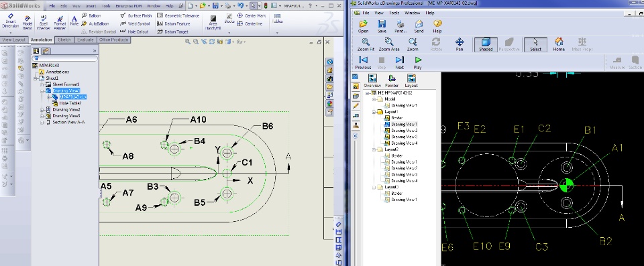The width and height of the screenshot is (644, 266).
Task: Click the FeatureManager filter input field
Action: [x=65, y=59]
